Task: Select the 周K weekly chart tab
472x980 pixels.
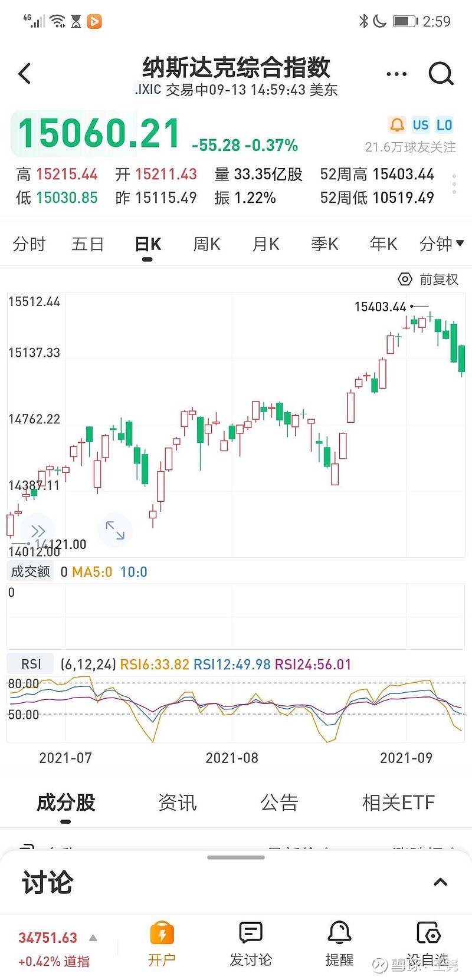Action: 206,244
